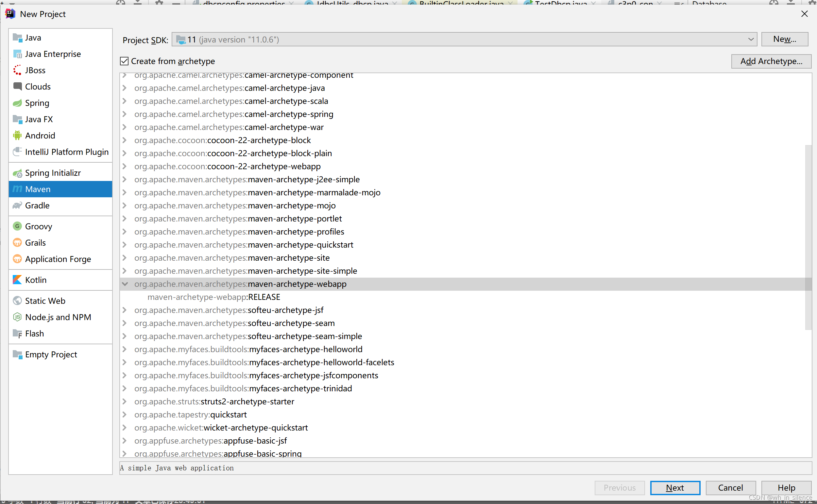This screenshot has width=817, height=504.
Task: Click the grayed Previous button
Action: click(619, 488)
